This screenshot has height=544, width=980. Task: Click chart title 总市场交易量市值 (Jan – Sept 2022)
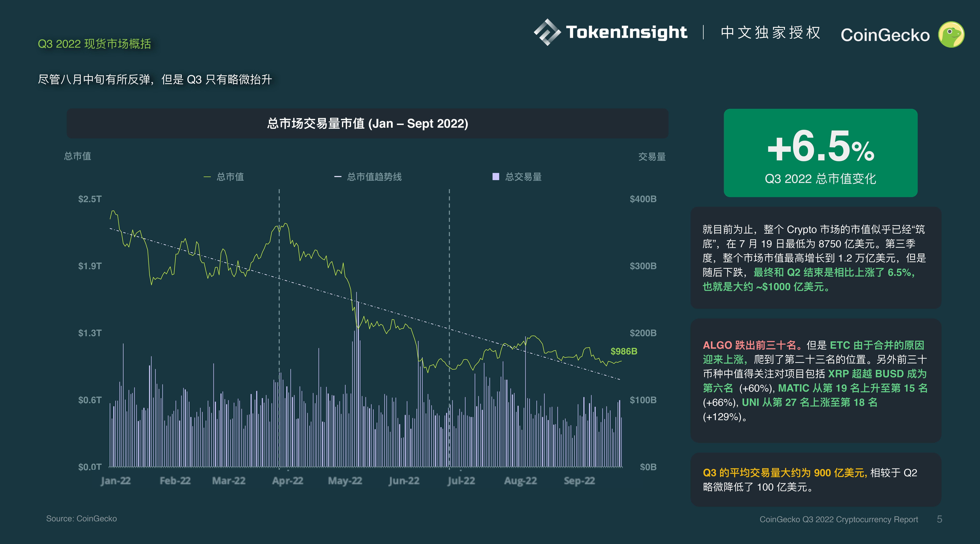367,124
